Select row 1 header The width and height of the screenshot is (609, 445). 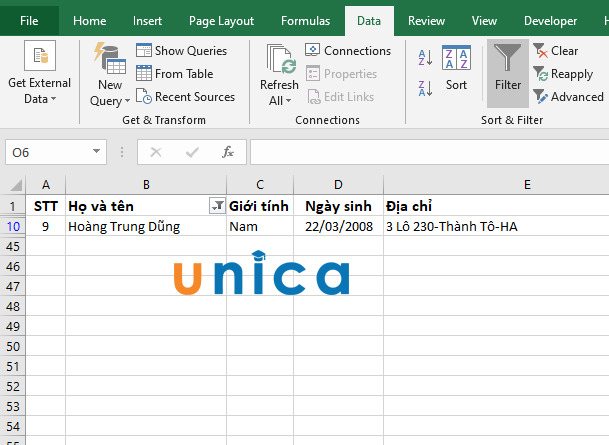[x=13, y=206]
